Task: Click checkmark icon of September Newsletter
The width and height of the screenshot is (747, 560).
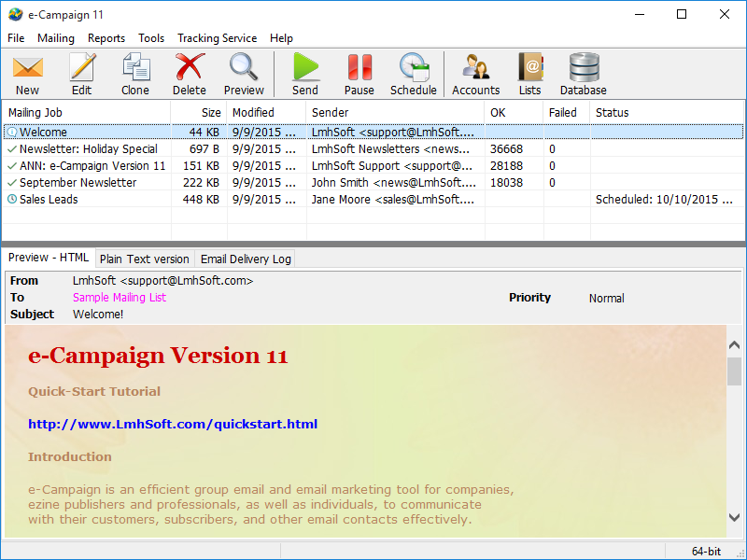Action: (x=12, y=183)
